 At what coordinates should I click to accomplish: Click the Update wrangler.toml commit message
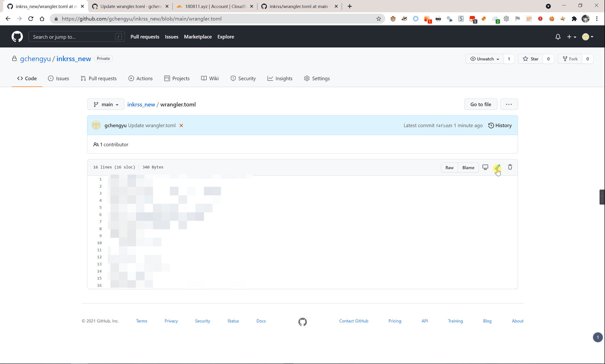[152, 125]
